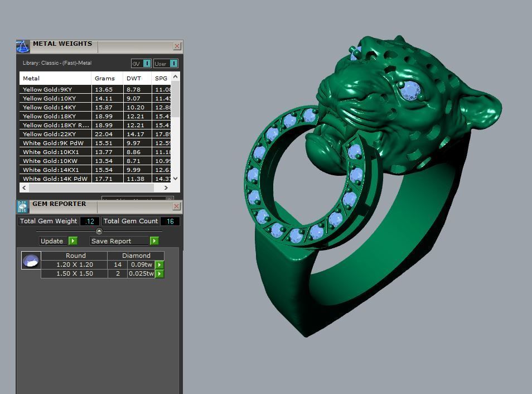Sort by the DWT column header
The image size is (532, 394).
click(137, 78)
